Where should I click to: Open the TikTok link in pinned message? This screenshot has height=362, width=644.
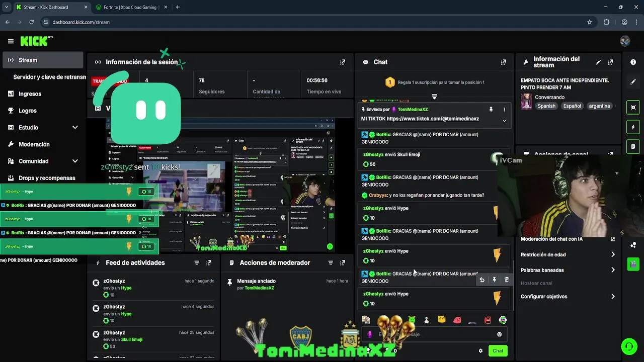click(x=433, y=119)
